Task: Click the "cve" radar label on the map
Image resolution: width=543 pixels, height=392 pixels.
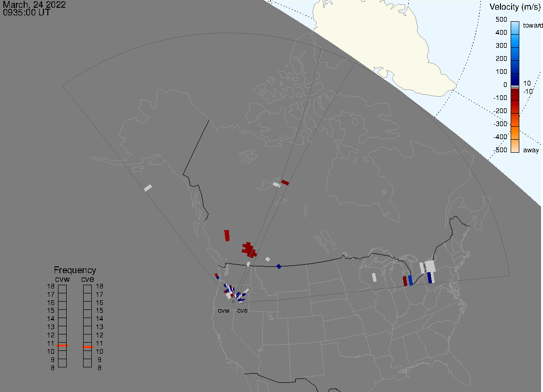Action: [243, 310]
